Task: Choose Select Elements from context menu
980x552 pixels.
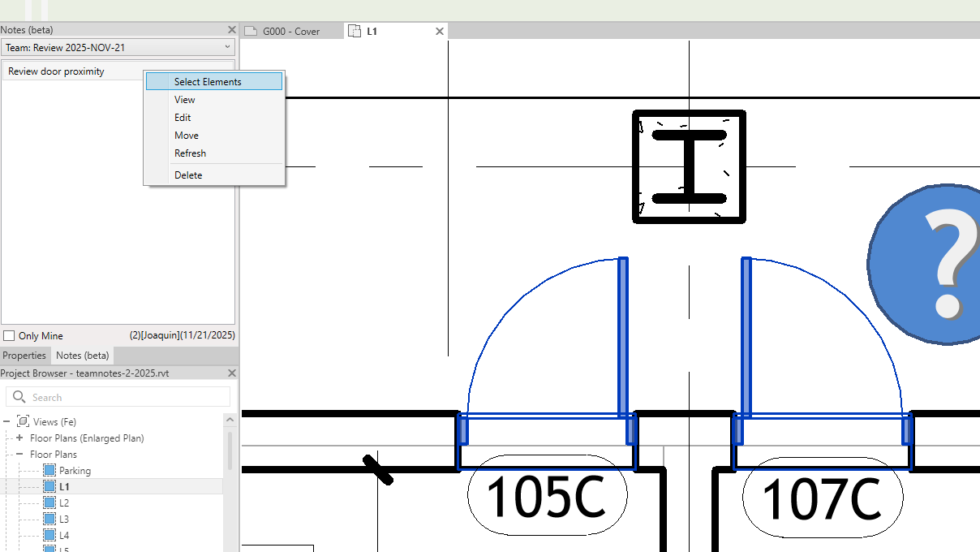Action: pyautogui.click(x=208, y=82)
